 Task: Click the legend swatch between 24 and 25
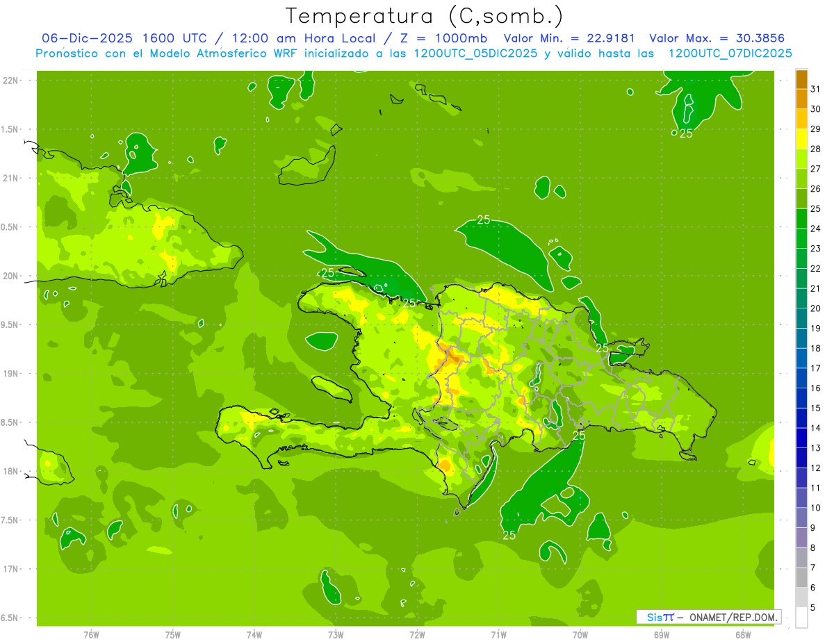[801, 219]
